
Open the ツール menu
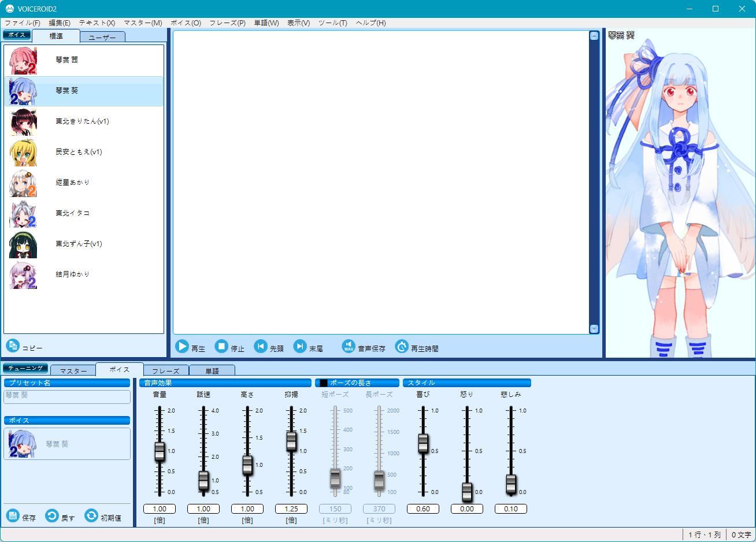tap(332, 23)
